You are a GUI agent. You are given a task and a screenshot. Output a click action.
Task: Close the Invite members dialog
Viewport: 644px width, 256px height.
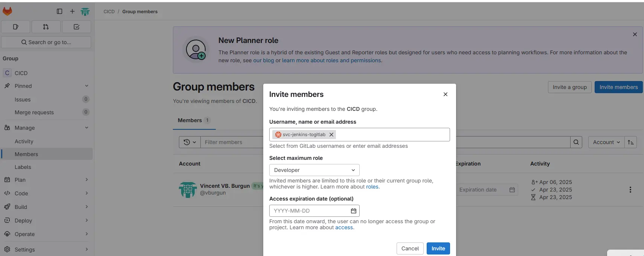tap(446, 94)
